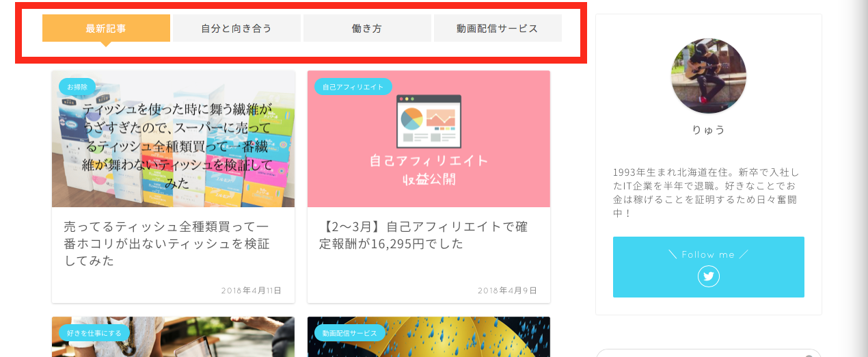Click the Twitter bird icon
This screenshot has height=357, width=868.
709,276
